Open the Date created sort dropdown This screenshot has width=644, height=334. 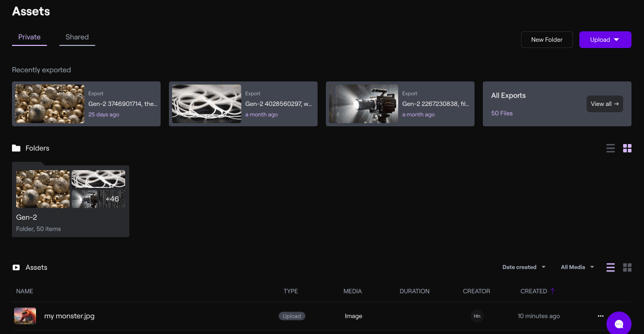click(x=524, y=267)
